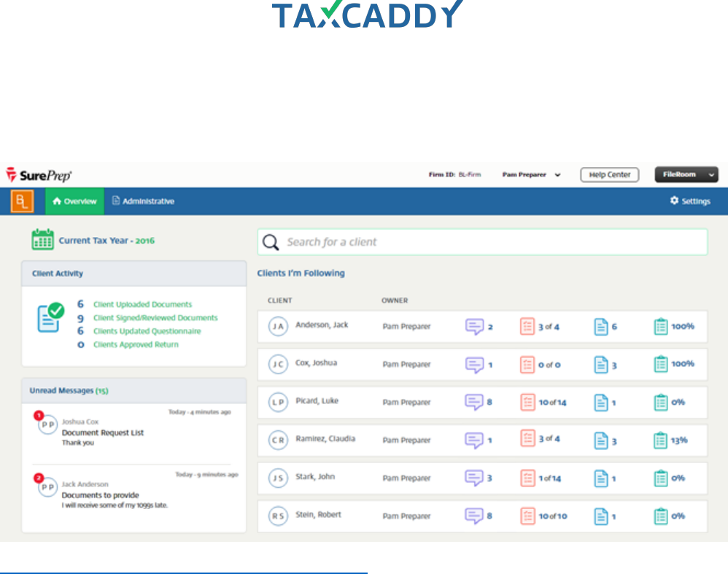This screenshot has height=574, width=728.
Task: Open the Overview tab
Action: point(74,201)
